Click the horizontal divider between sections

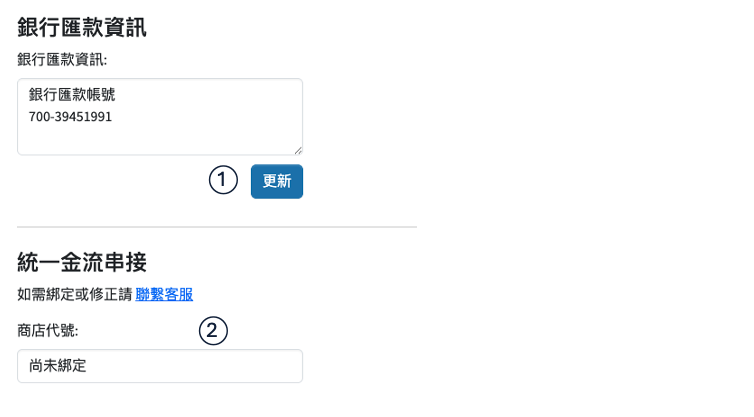click(217, 227)
